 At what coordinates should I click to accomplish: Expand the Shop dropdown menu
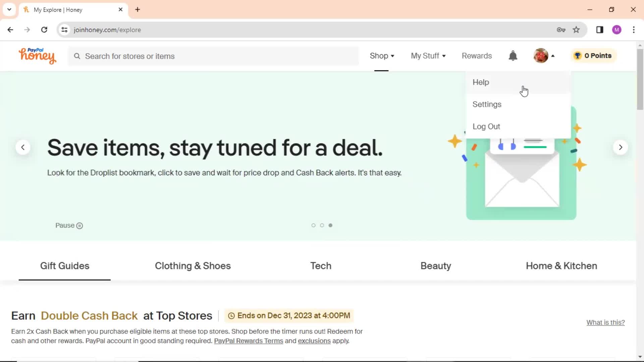point(382,56)
